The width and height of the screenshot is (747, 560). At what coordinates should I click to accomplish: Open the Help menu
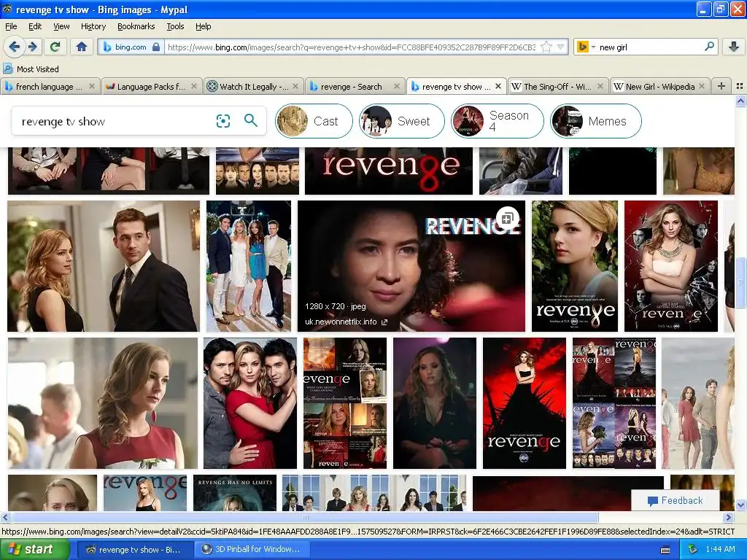[x=204, y=26]
